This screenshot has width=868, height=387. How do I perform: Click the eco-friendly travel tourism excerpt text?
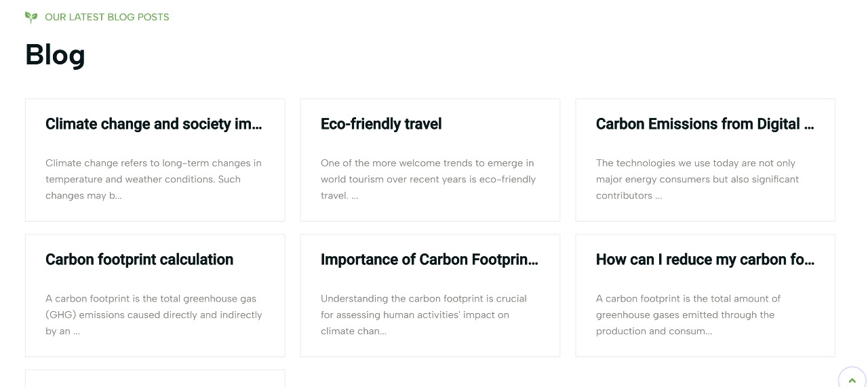(429, 179)
